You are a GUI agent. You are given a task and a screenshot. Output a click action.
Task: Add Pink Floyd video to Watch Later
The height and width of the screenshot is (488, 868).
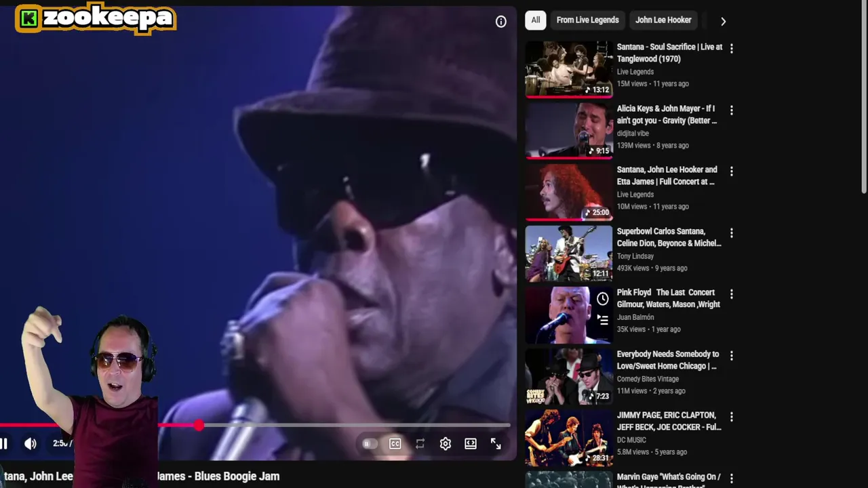[602, 299]
